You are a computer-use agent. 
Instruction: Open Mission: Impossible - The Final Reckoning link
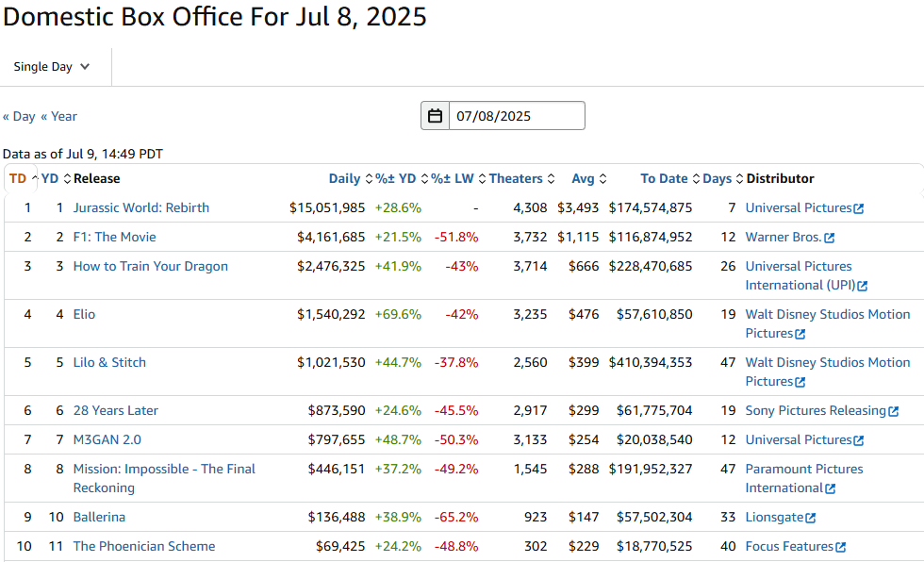[164, 478]
